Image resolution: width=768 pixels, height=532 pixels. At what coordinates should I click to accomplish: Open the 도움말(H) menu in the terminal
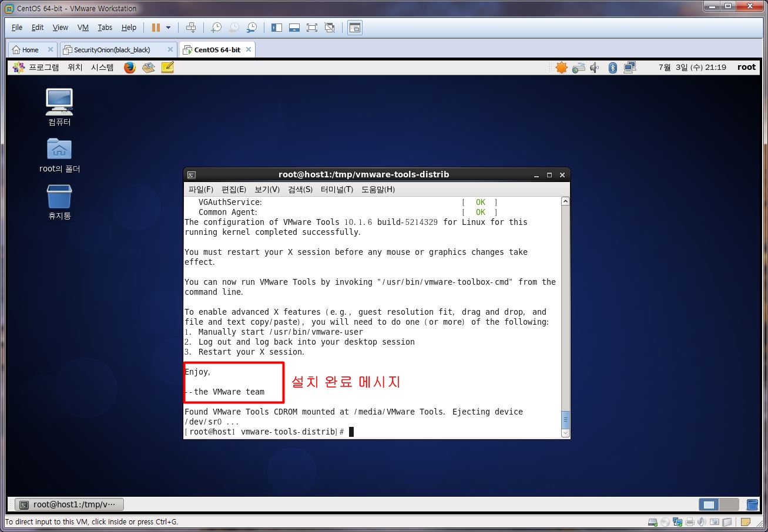coord(378,190)
